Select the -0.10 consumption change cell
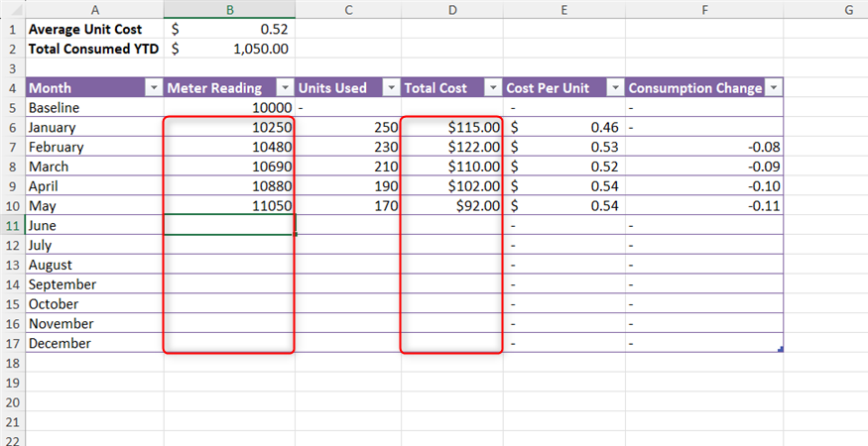This screenshot has width=868, height=446. pos(704,186)
